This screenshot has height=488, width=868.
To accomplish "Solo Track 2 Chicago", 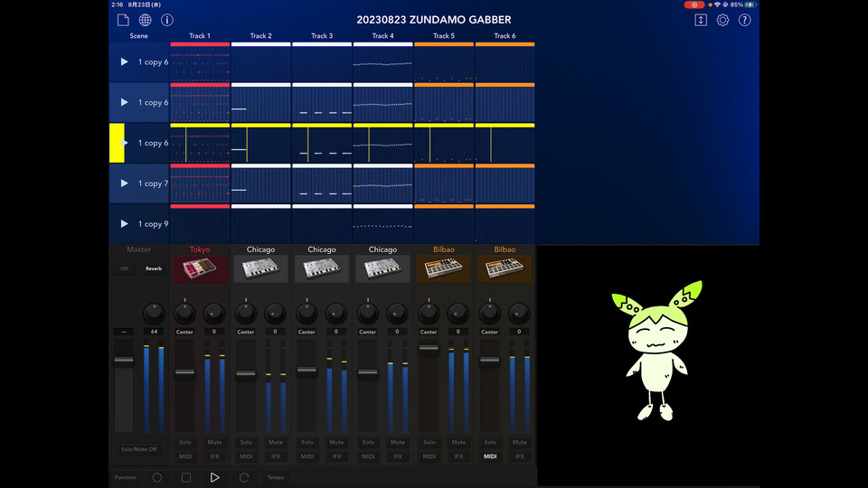I will pyautogui.click(x=246, y=442).
